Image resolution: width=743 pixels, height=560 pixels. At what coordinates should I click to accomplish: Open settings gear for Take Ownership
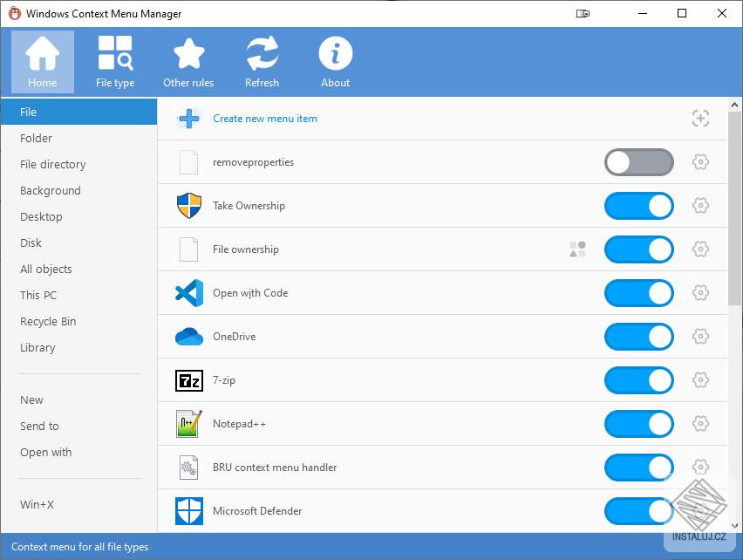(x=700, y=206)
